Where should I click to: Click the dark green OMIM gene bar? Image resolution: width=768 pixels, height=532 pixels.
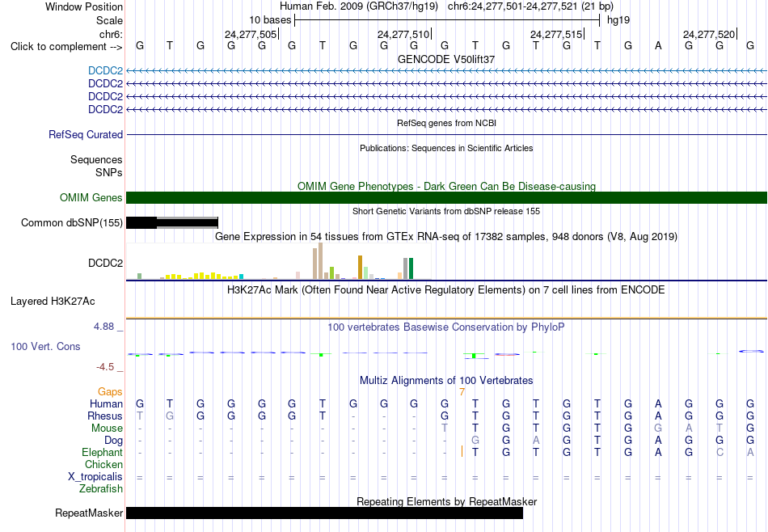click(446, 197)
